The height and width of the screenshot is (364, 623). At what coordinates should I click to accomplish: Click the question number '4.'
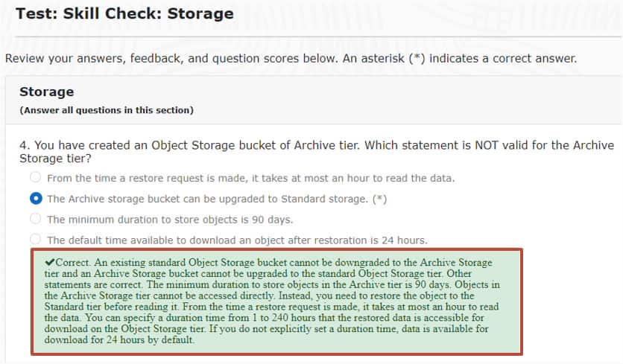click(25, 145)
